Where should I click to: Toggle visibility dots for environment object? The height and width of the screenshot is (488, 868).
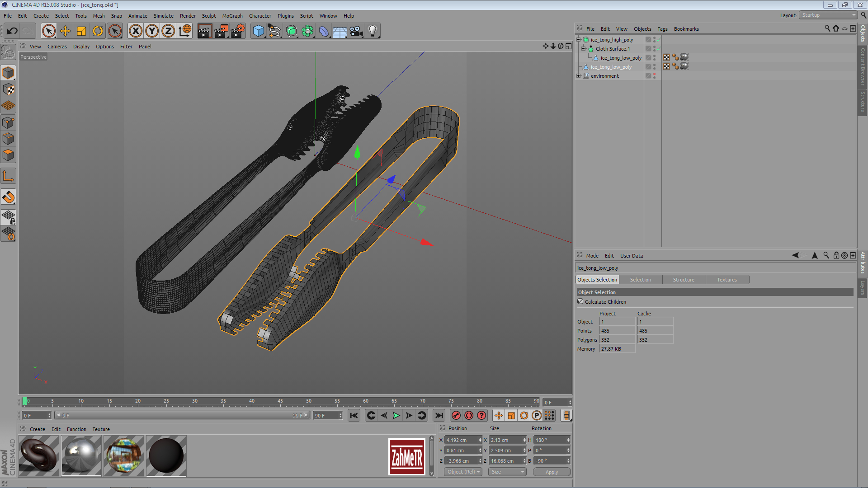tap(654, 76)
